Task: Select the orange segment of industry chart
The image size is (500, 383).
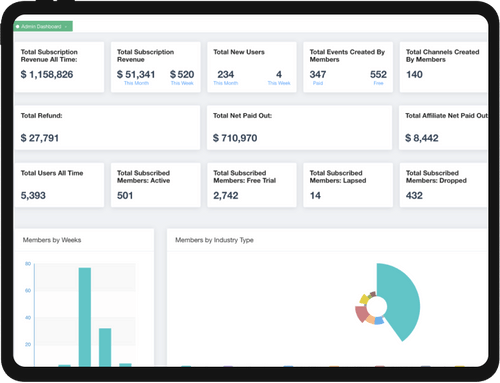Action: (370, 319)
